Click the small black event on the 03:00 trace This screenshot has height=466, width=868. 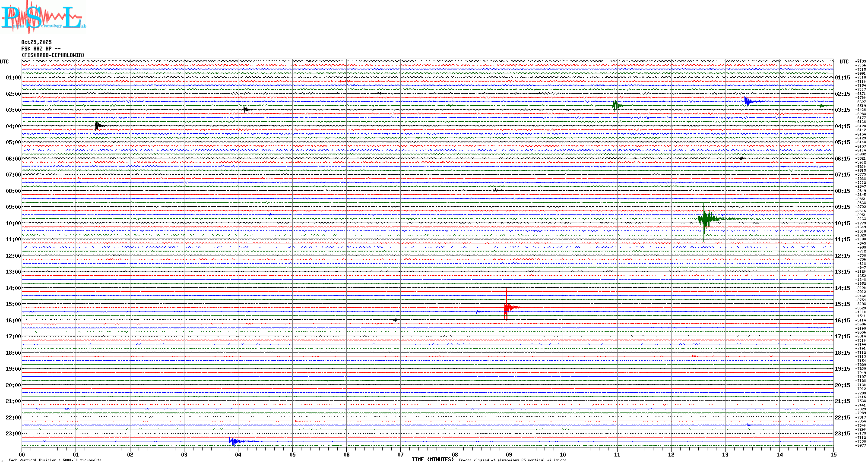246,109
